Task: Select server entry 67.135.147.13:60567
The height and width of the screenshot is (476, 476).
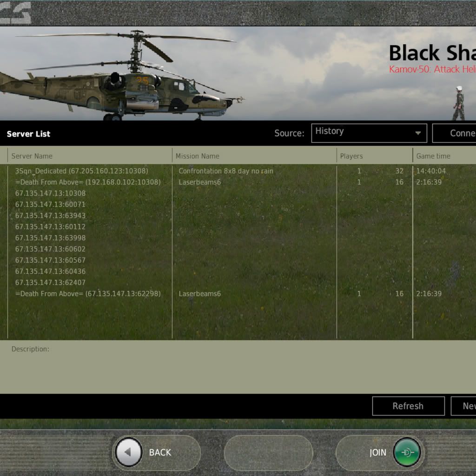Action: tap(50, 260)
